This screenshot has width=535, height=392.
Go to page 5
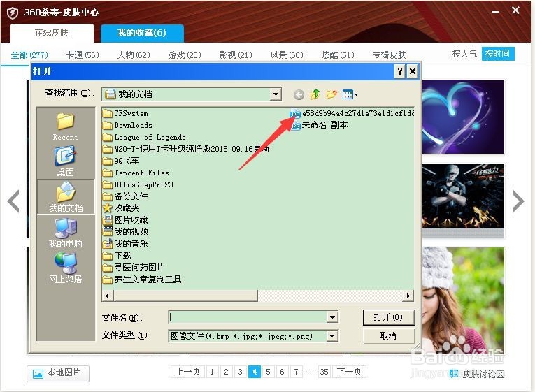tap(268, 372)
